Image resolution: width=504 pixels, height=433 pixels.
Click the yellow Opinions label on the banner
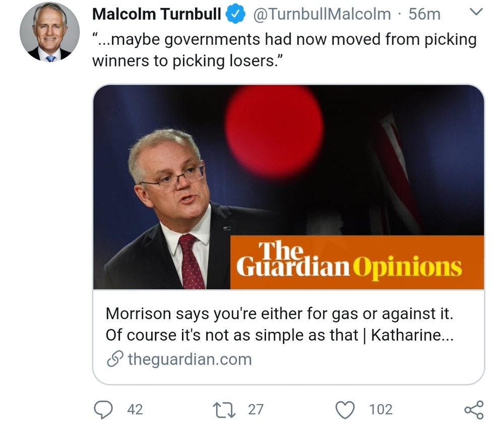pos(407,267)
